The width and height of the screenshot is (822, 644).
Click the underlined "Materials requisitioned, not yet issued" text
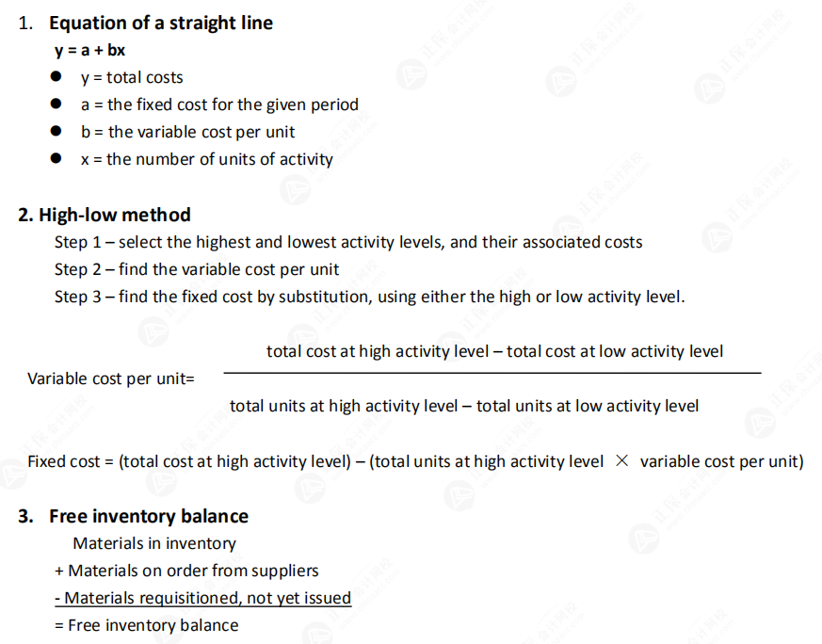202,598
